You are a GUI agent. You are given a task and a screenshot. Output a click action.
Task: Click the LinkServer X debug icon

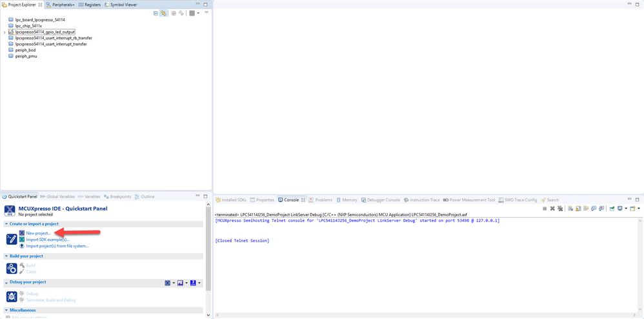168,283
